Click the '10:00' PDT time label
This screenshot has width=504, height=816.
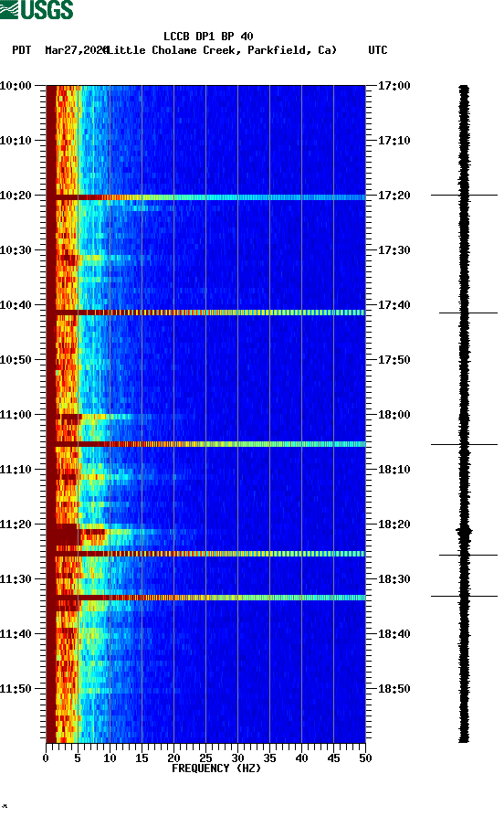pos(16,85)
